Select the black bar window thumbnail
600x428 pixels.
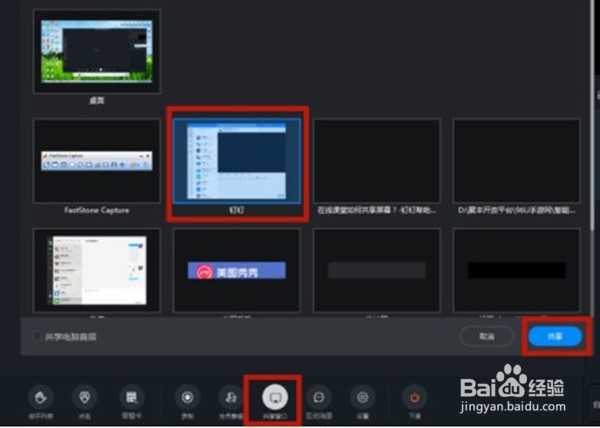coord(517,270)
